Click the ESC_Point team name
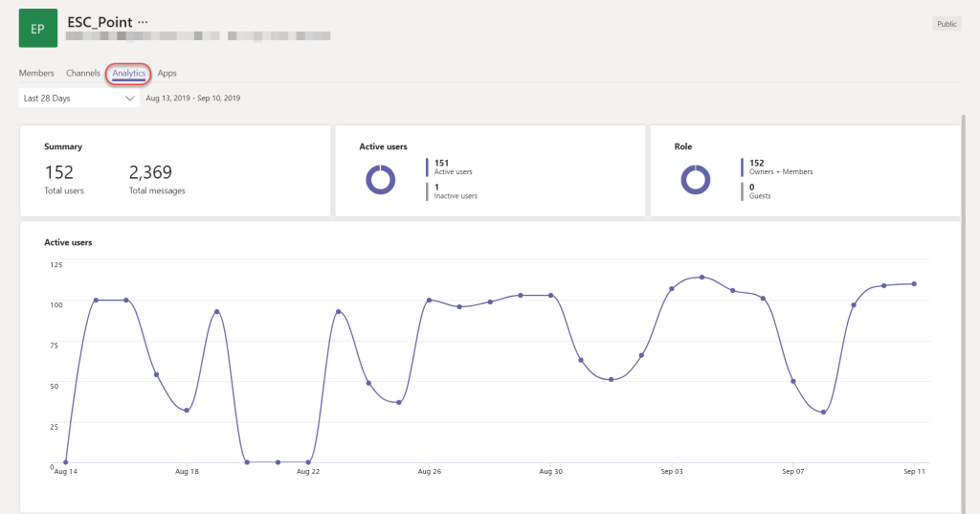Viewport: 980px width, 514px height. [100, 21]
